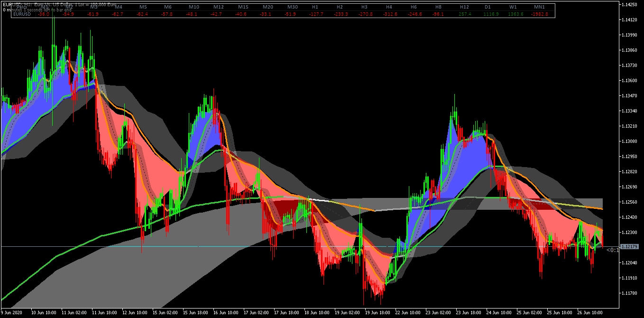Click the green 1116.9 value under D1
The height and width of the screenshot is (318, 644).
tap(491, 14)
